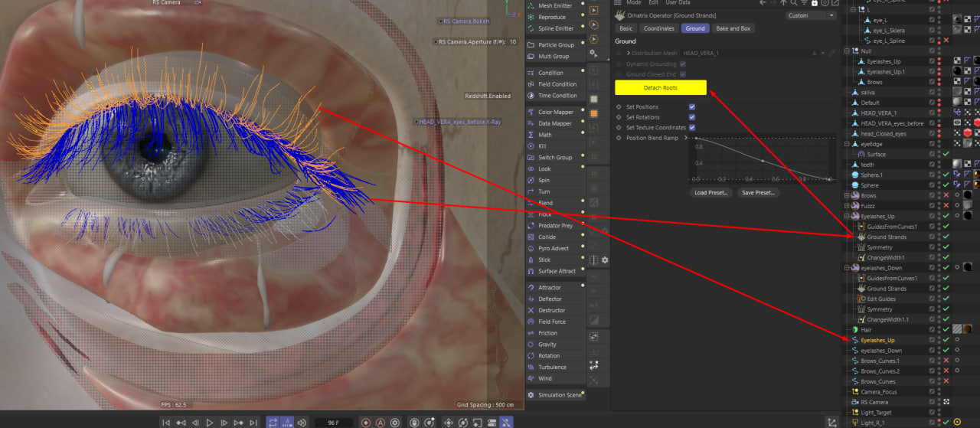This screenshot has height=428, width=980.
Task: Click the current frame field showing 96 F
Action: (x=333, y=422)
